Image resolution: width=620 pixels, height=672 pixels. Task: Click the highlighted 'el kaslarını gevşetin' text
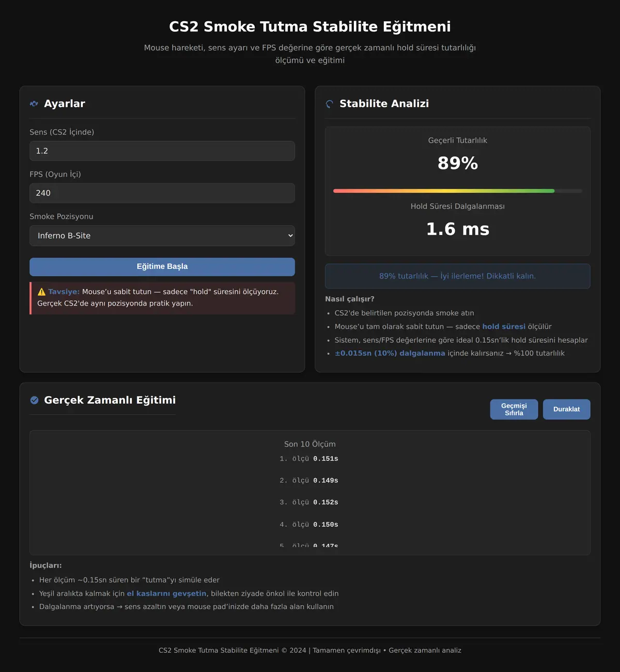[x=166, y=593]
